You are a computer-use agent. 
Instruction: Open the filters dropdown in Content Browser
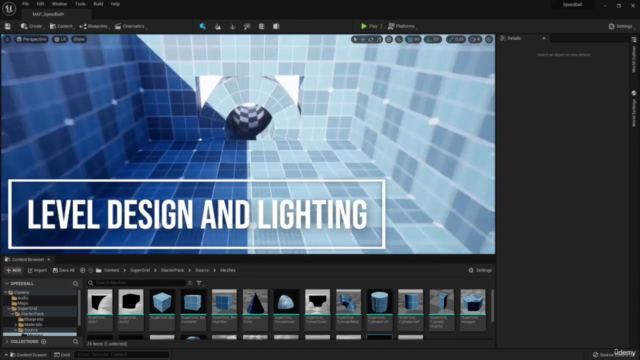tap(199, 282)
